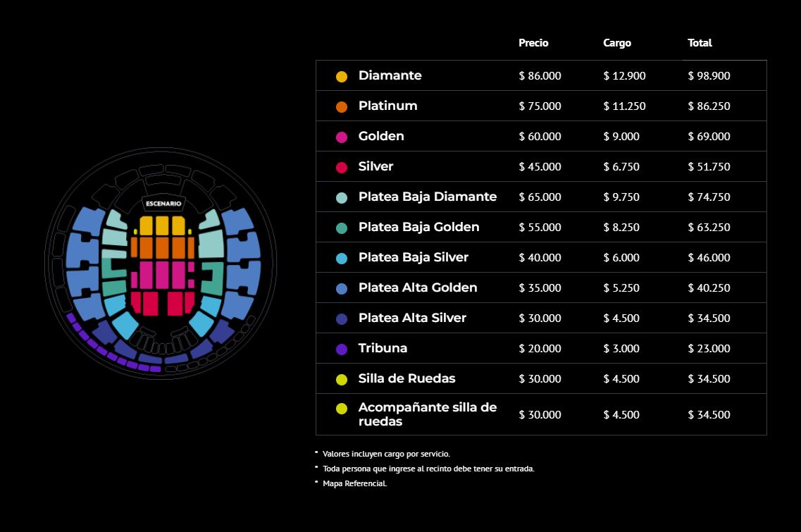
Task: Click the Cargo column header
Action: tap(617, 43)
